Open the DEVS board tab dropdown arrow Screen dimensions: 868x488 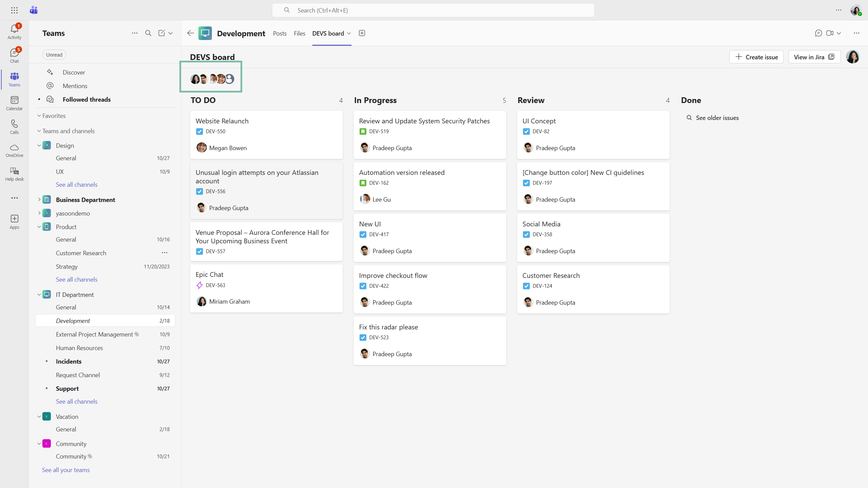[349, 33]
